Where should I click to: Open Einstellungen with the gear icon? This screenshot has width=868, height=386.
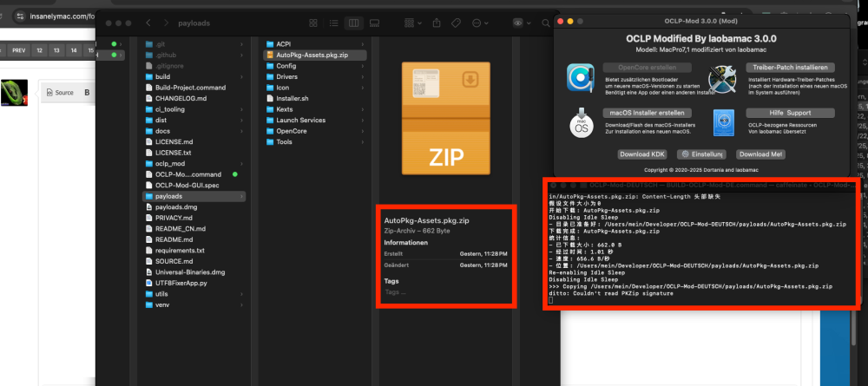pyautogui.click(x=700, y=154)
